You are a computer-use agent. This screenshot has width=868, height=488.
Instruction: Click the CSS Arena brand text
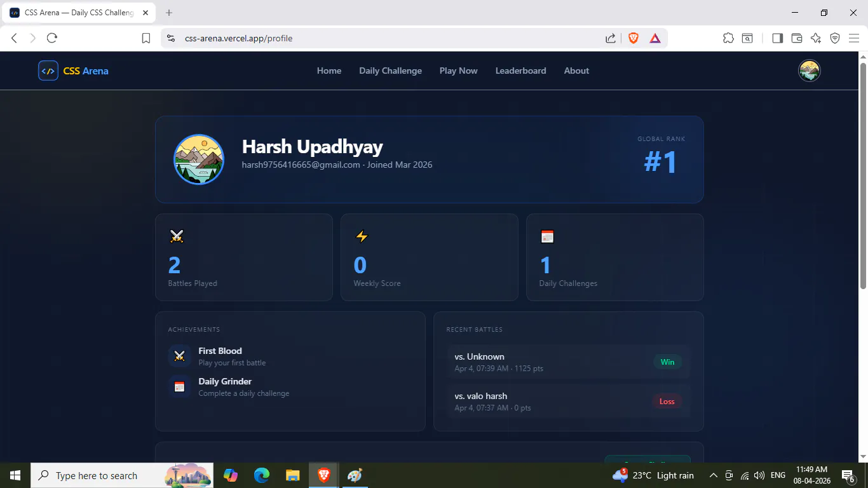[x=86, y=71]
